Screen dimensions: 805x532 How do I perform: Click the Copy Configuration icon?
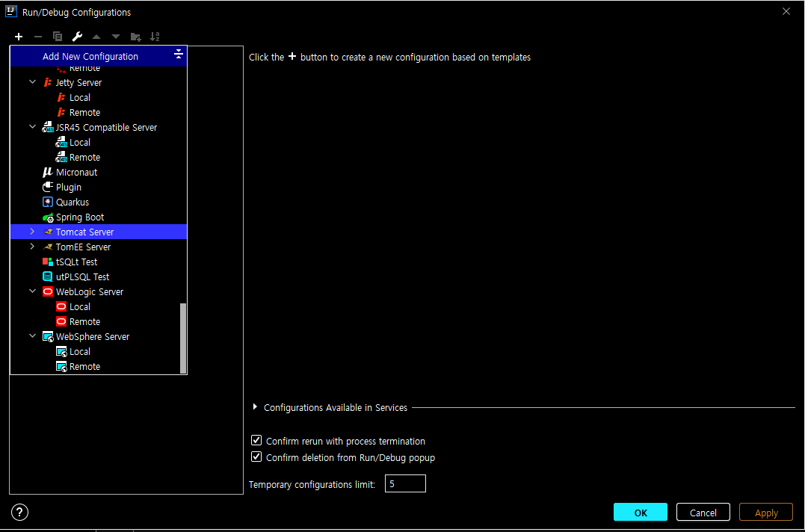(58, 37)
